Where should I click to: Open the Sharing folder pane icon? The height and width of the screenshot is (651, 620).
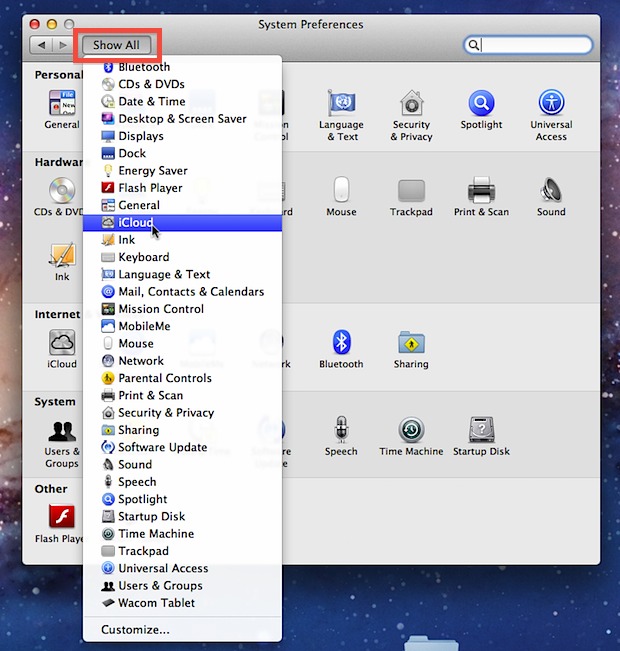(x=411, y=343)
